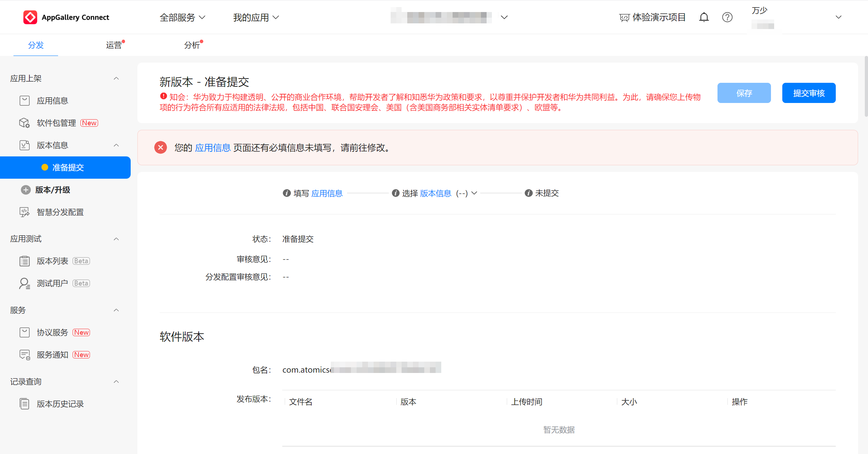868x454 pixels.
Task: Collapse the 版本信息 submenu
Action: coord(116,145)
